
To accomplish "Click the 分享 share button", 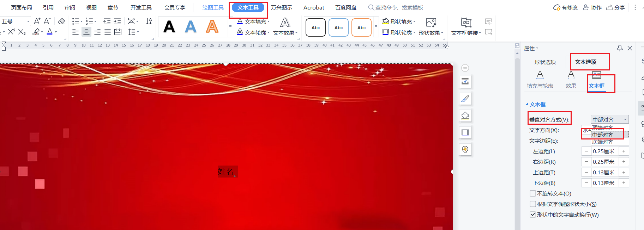I will (x=616, y=7).
